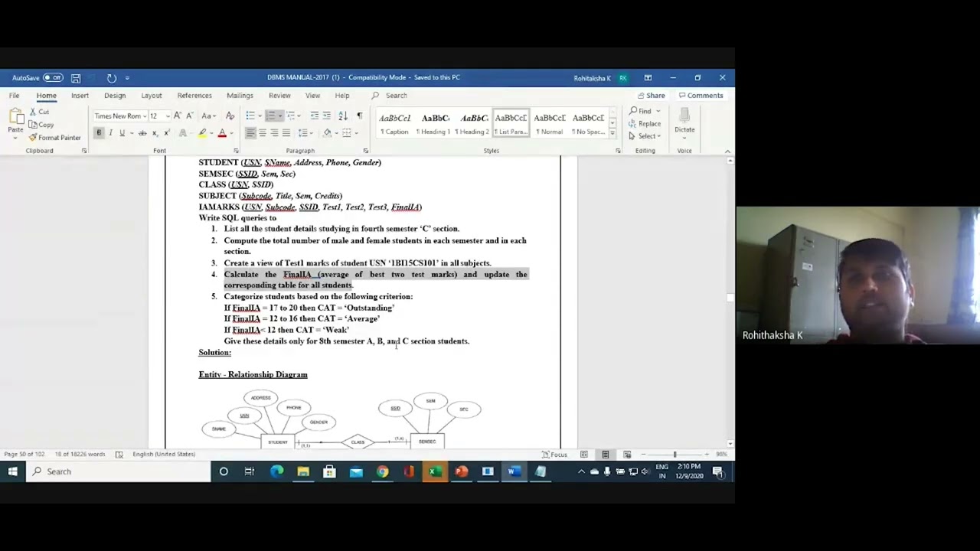The width and height of the screenshot is (980, 551).
Task: Click the Copy button
Action: point(41,125)
